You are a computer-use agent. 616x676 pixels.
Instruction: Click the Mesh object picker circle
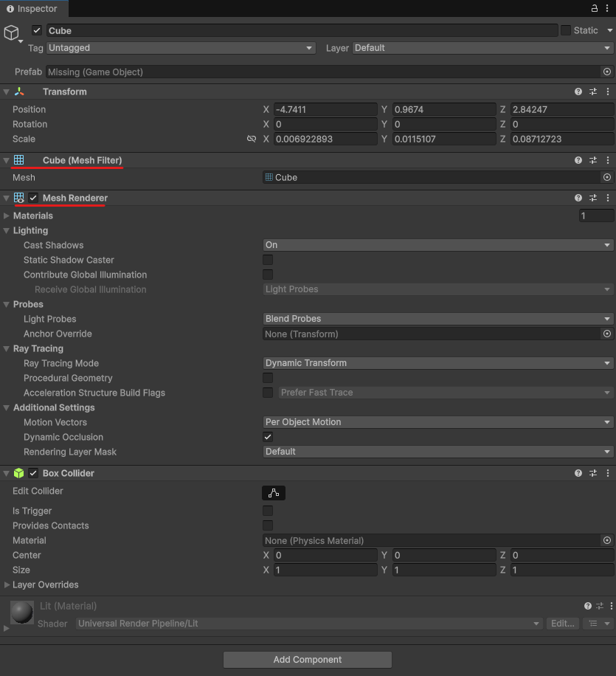pyautogui.click(x=607, y=177)
